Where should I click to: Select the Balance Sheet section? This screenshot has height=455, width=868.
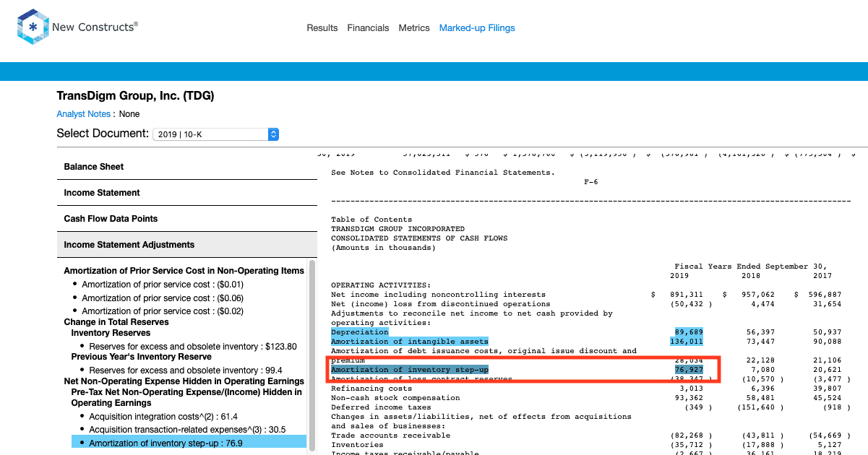click(x=187, y=167)
